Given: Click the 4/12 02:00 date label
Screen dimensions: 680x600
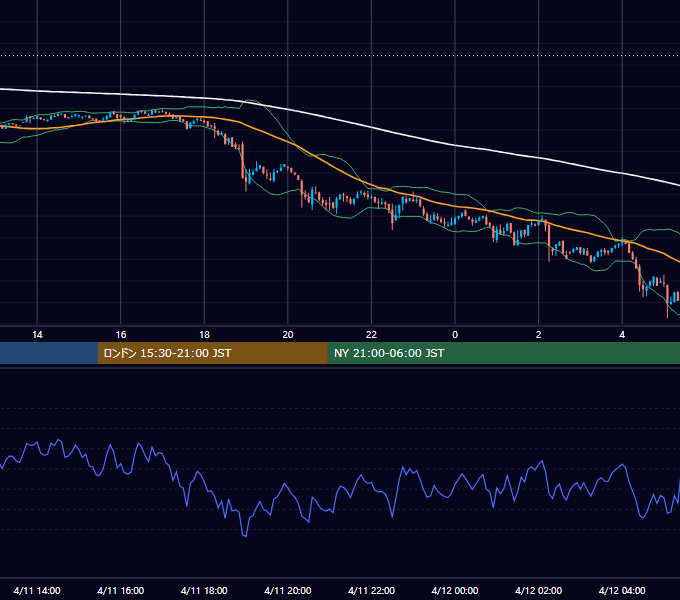Looking at the screenshot, I should click(x=538, y=590).
